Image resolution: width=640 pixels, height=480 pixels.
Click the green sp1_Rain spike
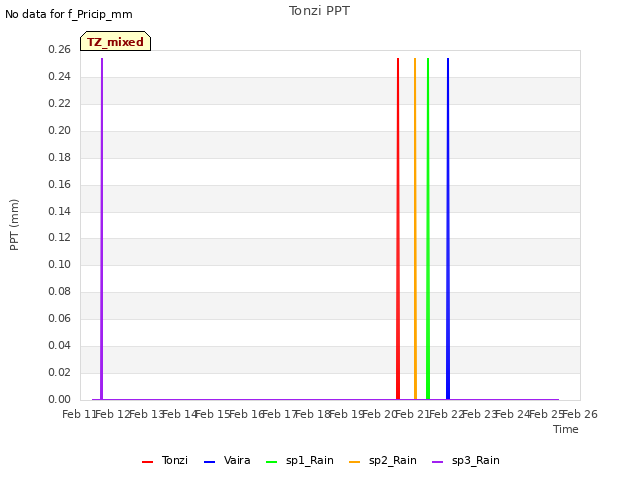428,229
